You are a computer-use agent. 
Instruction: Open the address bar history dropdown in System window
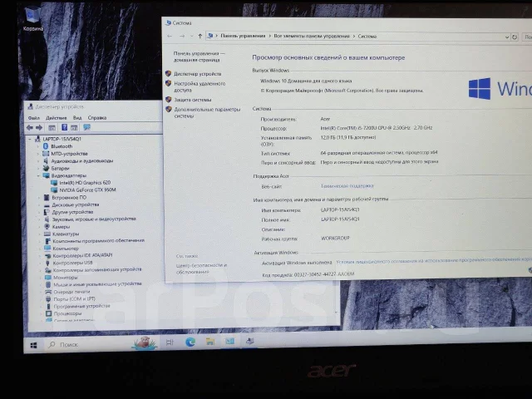pos(507,37)
